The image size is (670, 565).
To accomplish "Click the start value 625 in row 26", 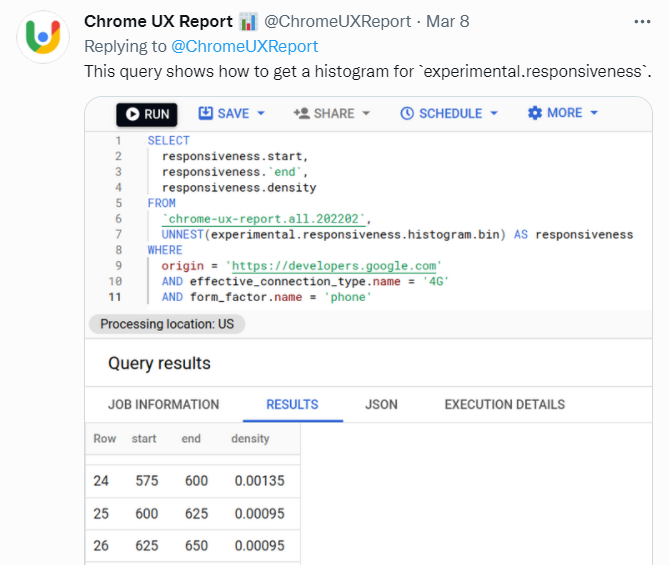I will point(147,546).
